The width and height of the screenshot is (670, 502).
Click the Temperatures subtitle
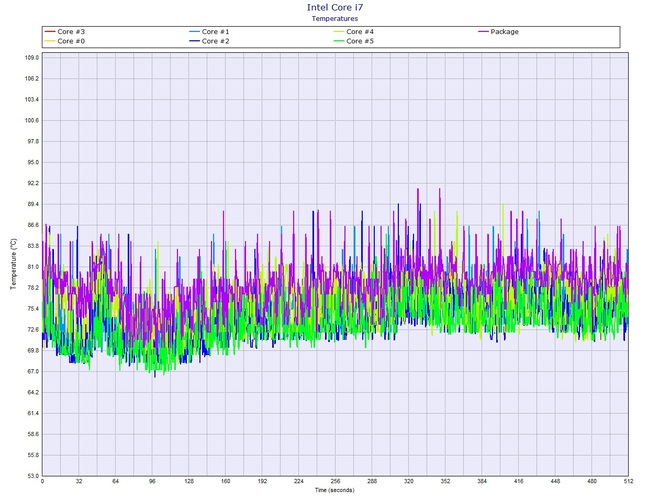click(335, 18)
